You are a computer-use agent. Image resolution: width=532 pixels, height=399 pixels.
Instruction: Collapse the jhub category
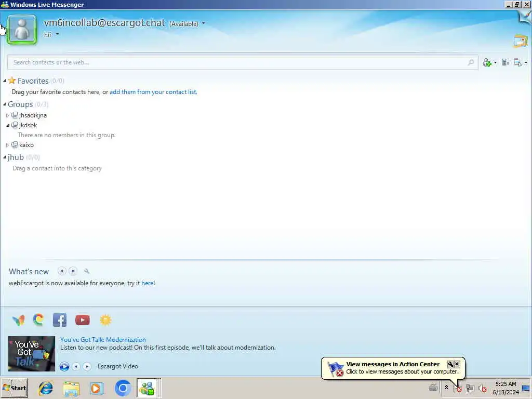pyautogui.click(x=5, y=157)
